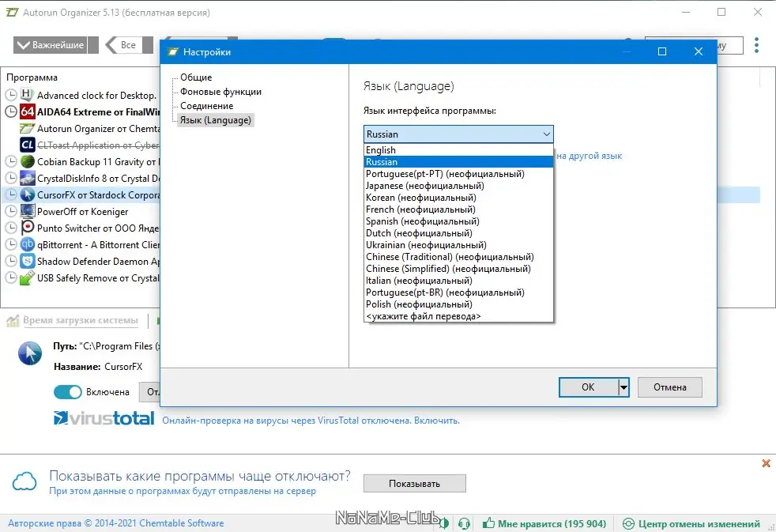Open Центр отмены изменений
Image resolution: width=776 pixels, height=532 pixels.
[x=691, y=523]
